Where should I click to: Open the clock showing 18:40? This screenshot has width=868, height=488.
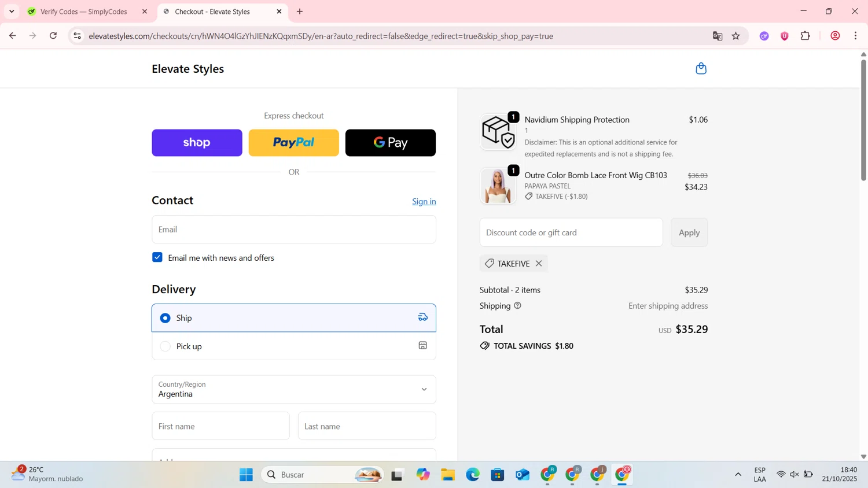coord(840,474)
